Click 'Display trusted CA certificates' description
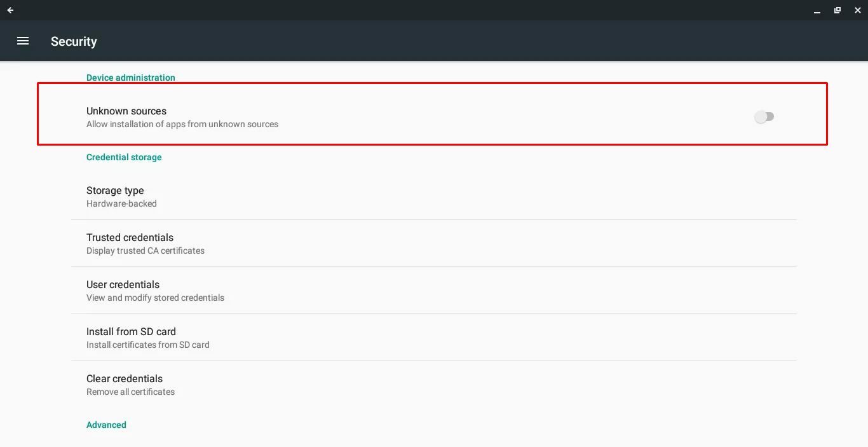Viewport: 868px width, 447px height. pyautogui.click(x=146, y=251)
